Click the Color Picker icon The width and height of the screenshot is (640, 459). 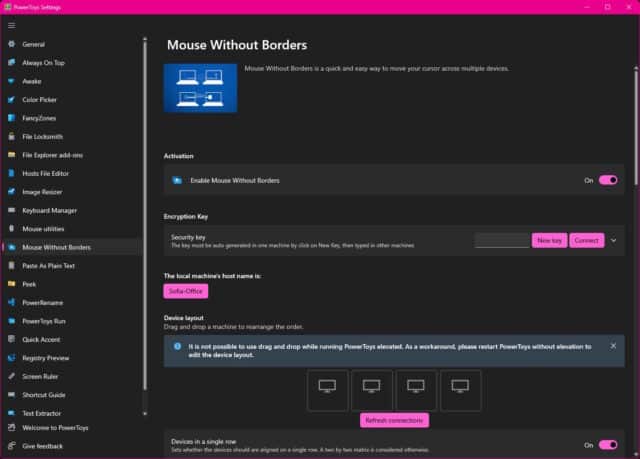11,100
